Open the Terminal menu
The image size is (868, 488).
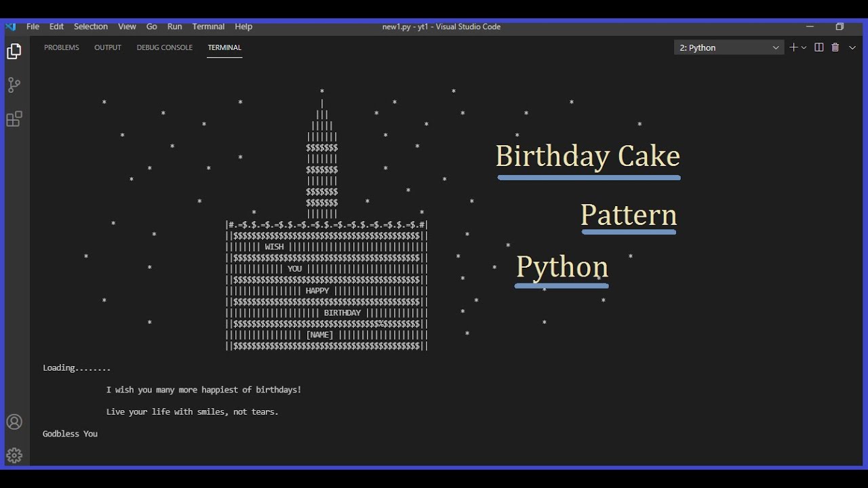(208, 26)
